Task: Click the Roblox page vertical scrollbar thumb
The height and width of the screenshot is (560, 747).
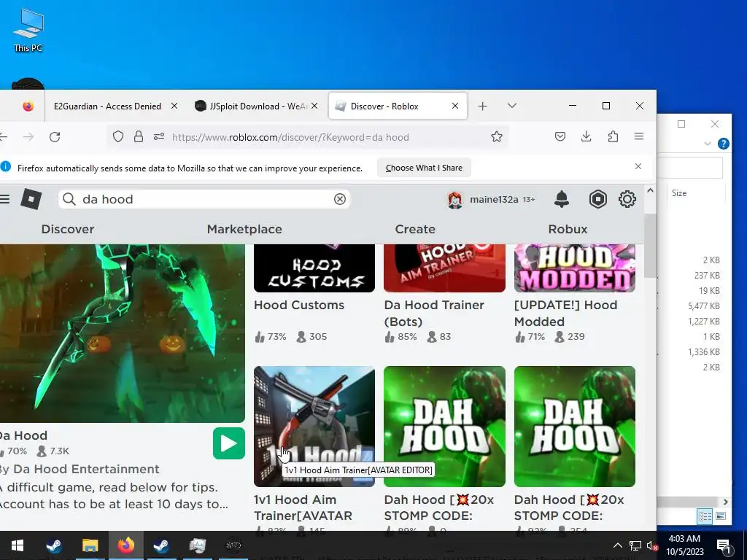Action: pos(650,246)
